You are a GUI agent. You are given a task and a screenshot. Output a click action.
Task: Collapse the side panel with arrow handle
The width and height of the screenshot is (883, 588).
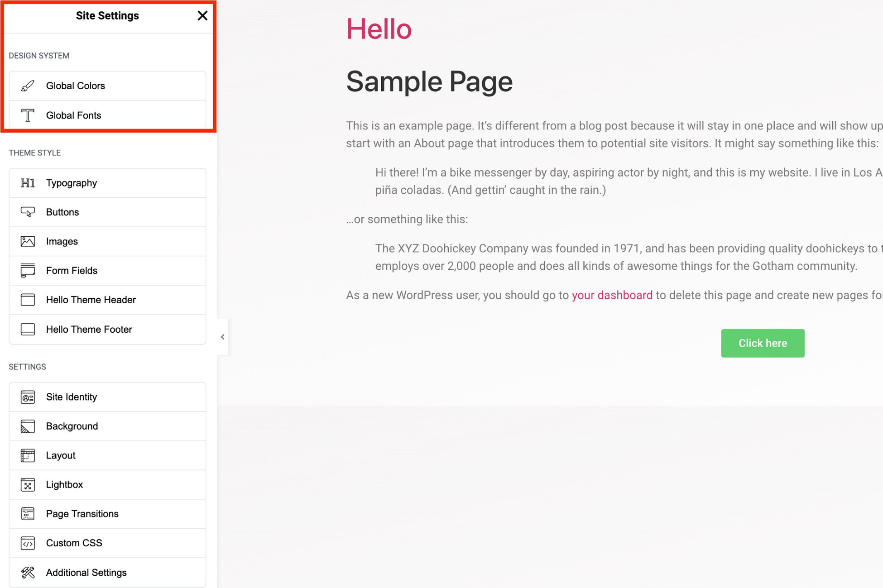(223, 337)
